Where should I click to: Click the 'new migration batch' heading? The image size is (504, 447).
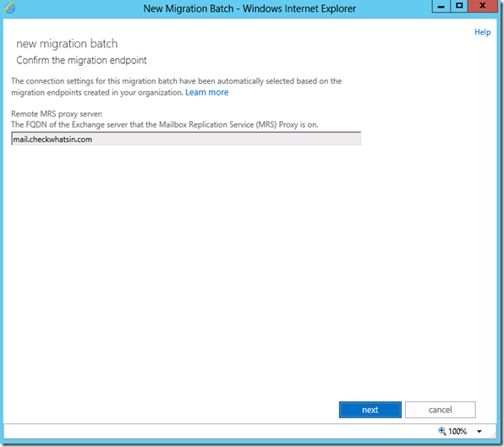(67, 44)
